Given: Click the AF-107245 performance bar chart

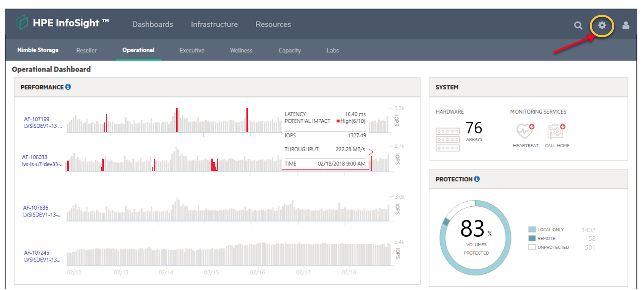Looking at the screenshot, I should [x=228, y=254].
